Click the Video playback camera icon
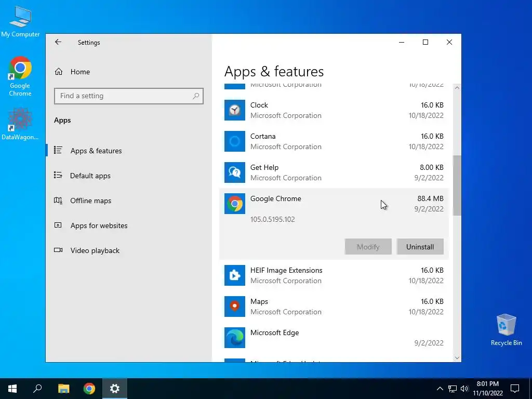The width and height of the screenshot is (532, 399). coord(58,250)
